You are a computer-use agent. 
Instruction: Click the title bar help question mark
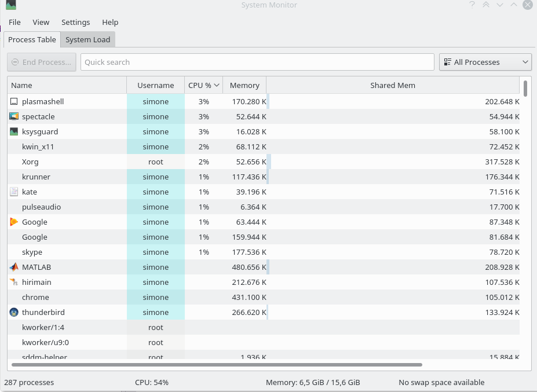[x=472, y=5]
